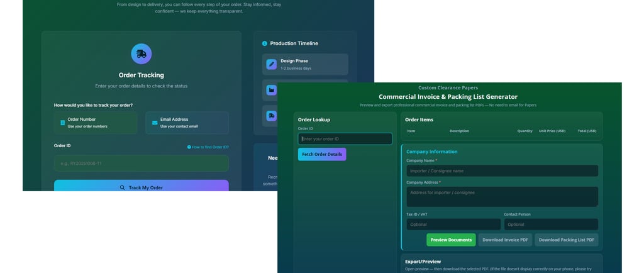This screenshot has height=273, width=644.
Task: Click the question mark icon beside How to find Order ID
Action: tap(189, 147)
